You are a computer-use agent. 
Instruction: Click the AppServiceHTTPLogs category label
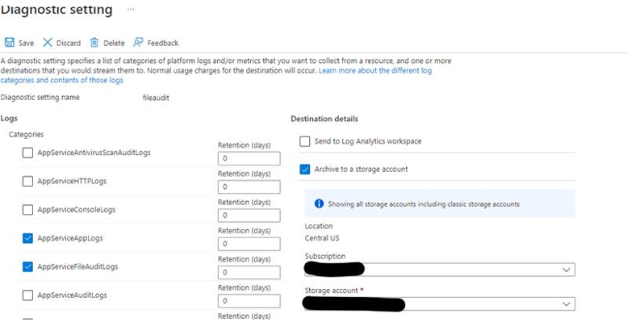(x=72, y=181)
